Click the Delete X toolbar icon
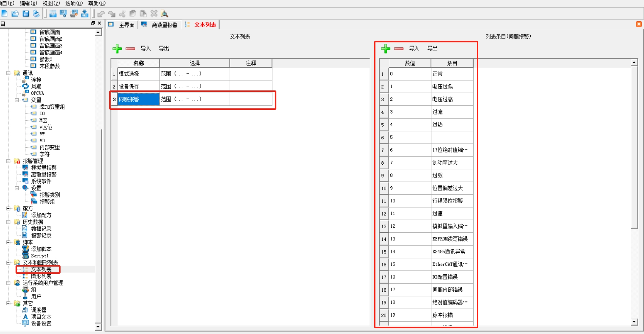644x334 pixels. point(154,14)
